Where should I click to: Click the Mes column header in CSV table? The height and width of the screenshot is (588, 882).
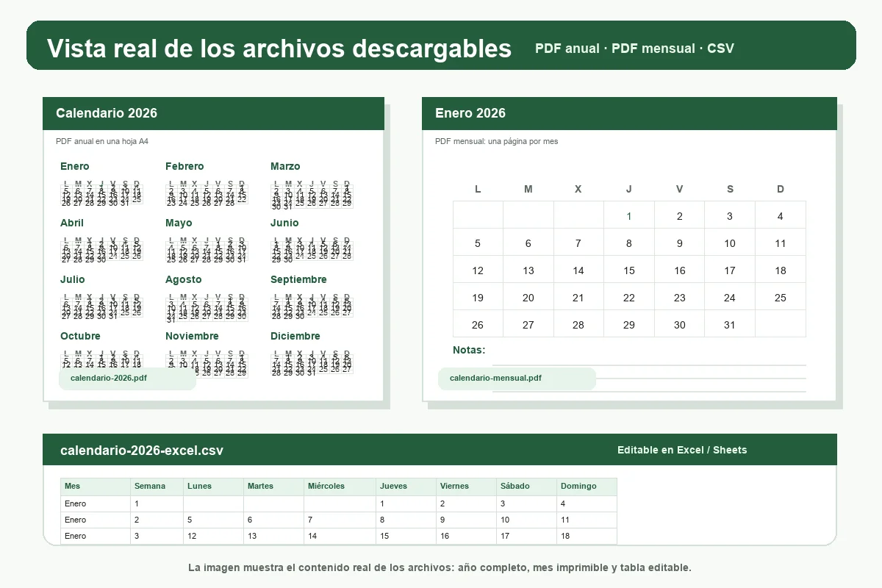click(96, 487)
